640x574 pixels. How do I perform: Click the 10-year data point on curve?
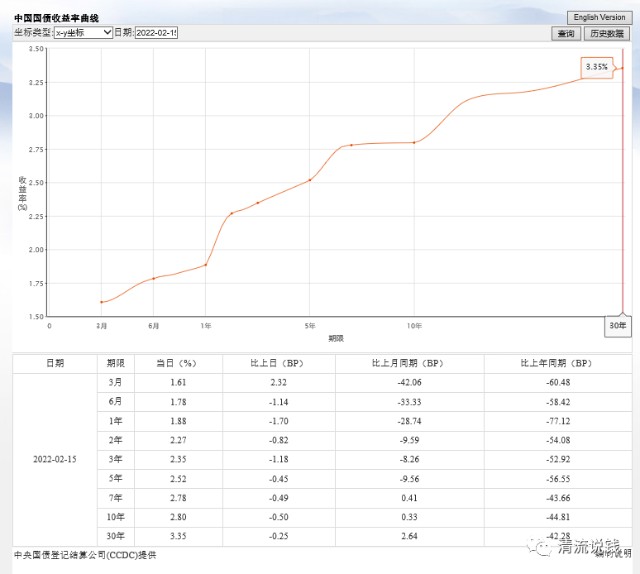414,142
